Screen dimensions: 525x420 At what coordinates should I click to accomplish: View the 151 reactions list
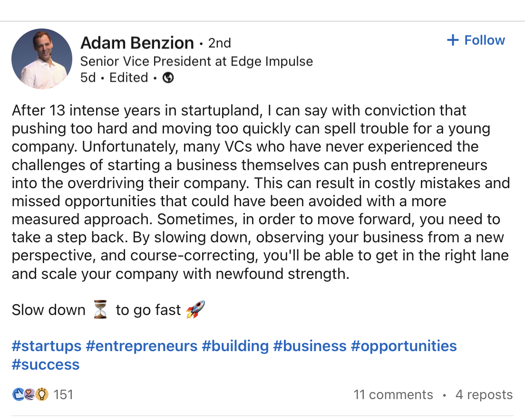[63, 395]
